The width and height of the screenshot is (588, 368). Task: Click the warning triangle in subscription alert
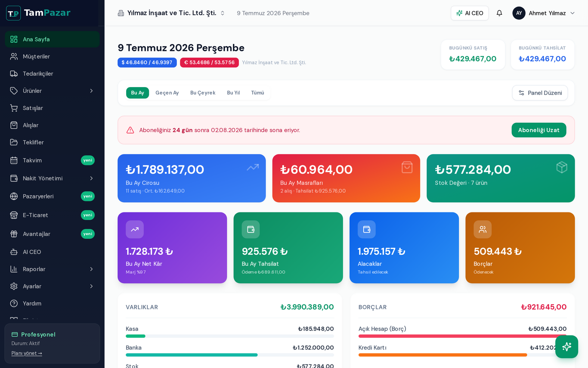click(x=130, y=130)
